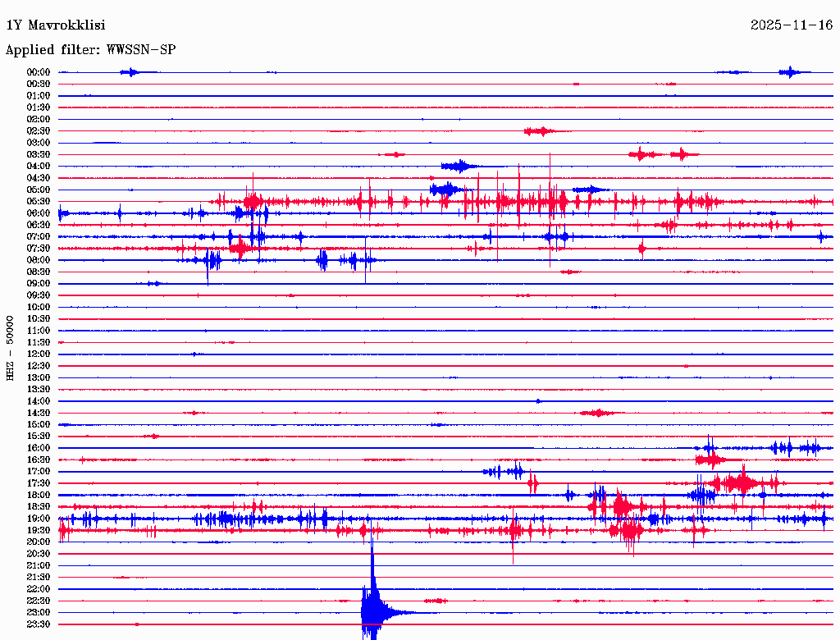The image size is (840, 640).
Task: Select the 09:00 time label
Action: 39,284
